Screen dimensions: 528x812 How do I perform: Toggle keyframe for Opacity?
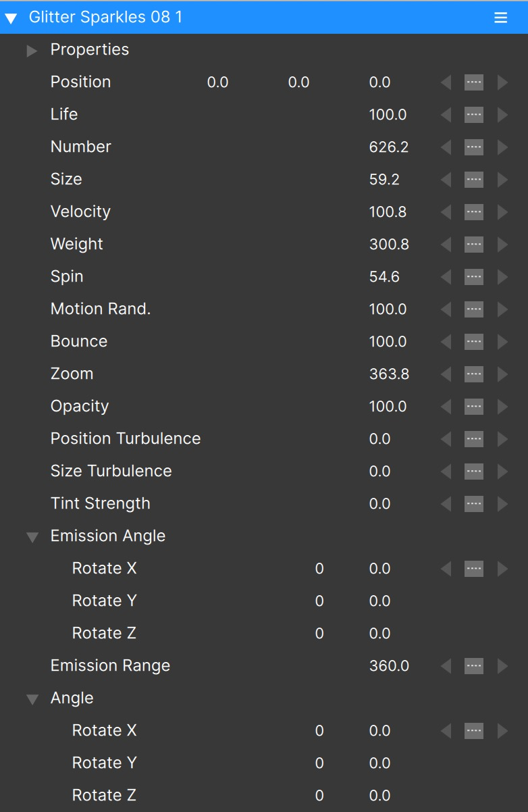coord(474,407)
